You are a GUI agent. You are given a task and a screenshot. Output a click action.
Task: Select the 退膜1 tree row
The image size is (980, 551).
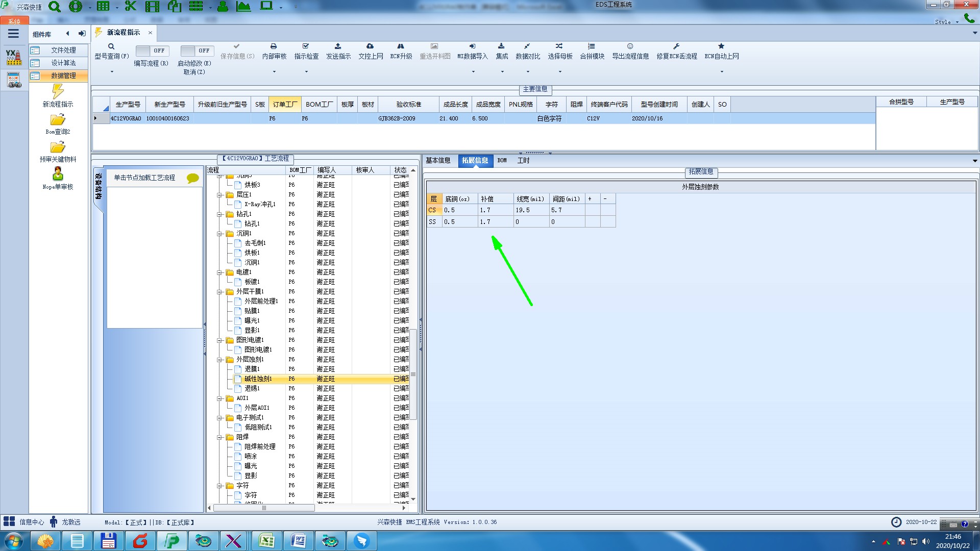pos(321,369)
